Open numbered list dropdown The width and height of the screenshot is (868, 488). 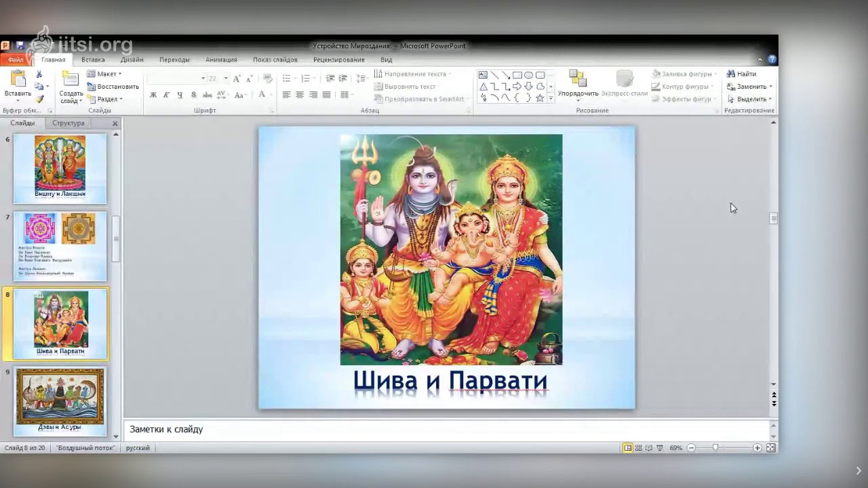(315, 78)
